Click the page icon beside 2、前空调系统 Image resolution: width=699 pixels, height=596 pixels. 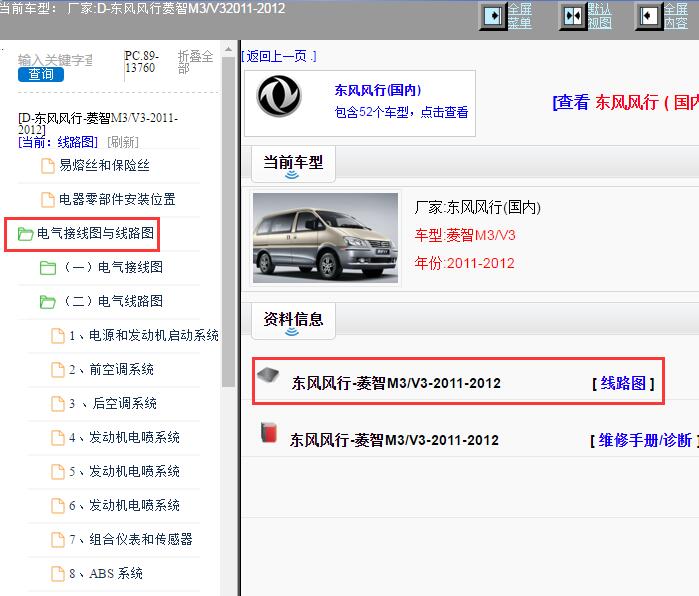tap(58, 370)
